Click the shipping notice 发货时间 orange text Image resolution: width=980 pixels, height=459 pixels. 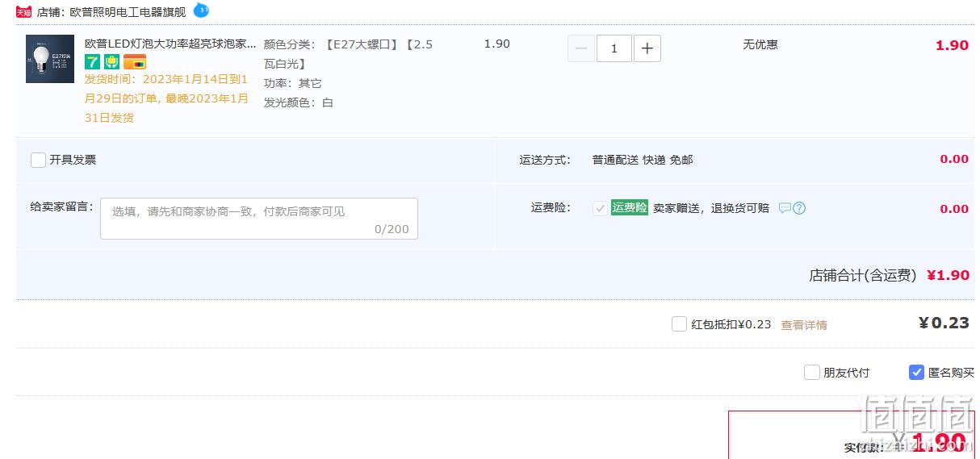(x=167, y=98)
